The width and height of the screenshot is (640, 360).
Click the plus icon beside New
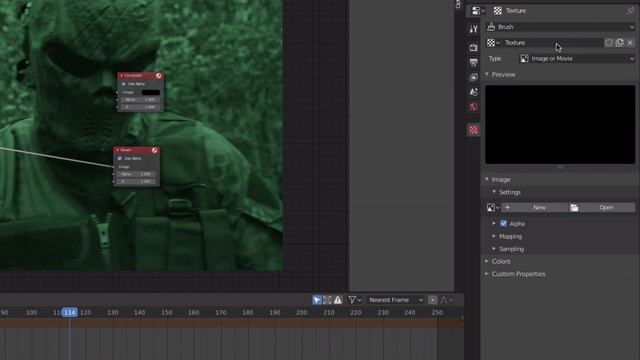(507, 207)
